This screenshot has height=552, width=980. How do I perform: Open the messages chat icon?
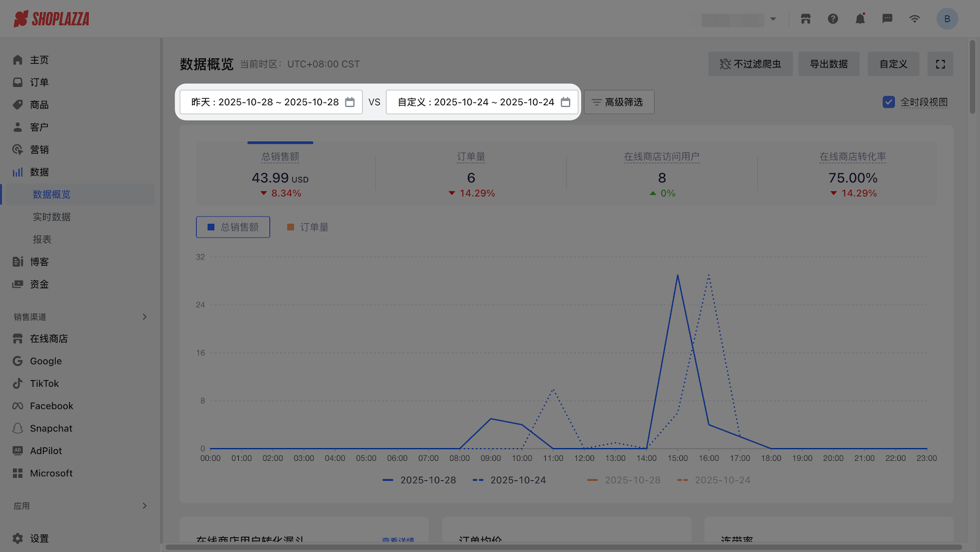pos(887,19)
